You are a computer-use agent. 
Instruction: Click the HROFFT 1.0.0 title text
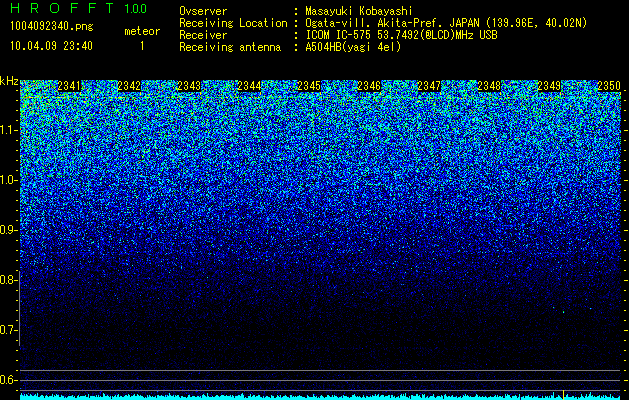click(79, 8)
